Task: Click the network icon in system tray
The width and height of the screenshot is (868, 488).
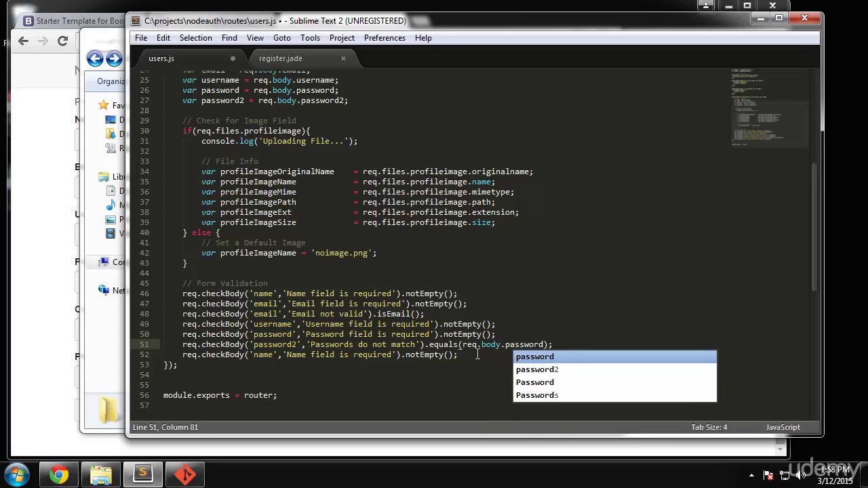Action: 784,475
